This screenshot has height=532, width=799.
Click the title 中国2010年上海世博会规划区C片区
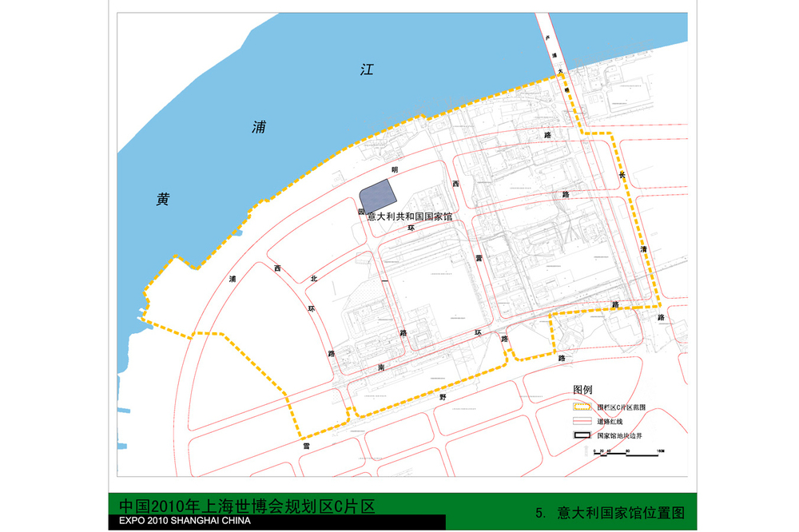tap(246, 506)
